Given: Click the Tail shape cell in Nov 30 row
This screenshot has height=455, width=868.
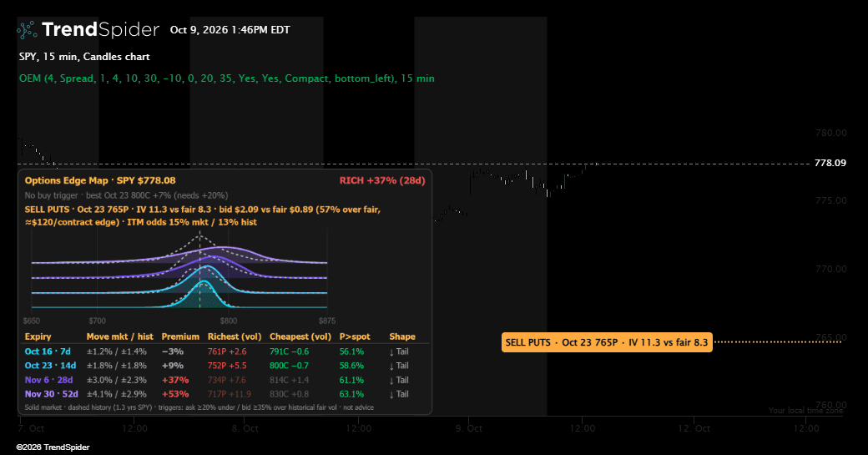Looking at the screenshot, I should coord(399,394).
